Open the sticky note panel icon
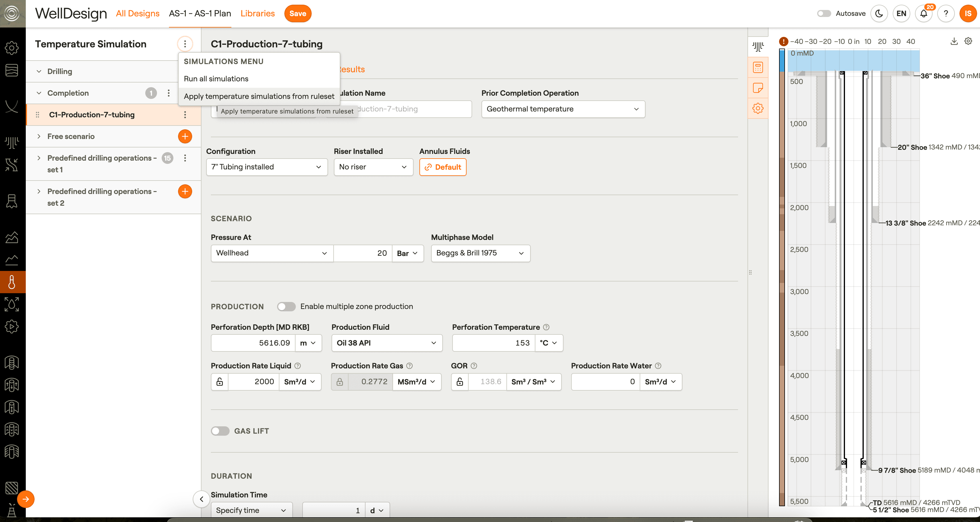 tap(757, 88)
